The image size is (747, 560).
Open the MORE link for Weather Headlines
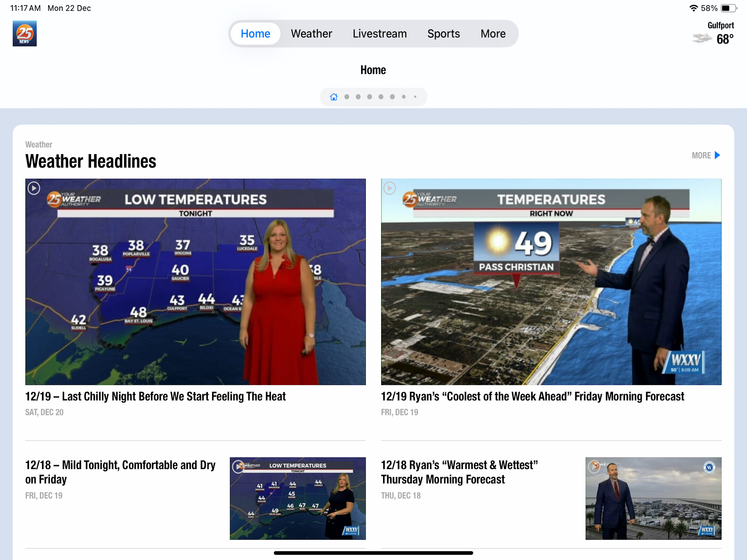point(706,155)
